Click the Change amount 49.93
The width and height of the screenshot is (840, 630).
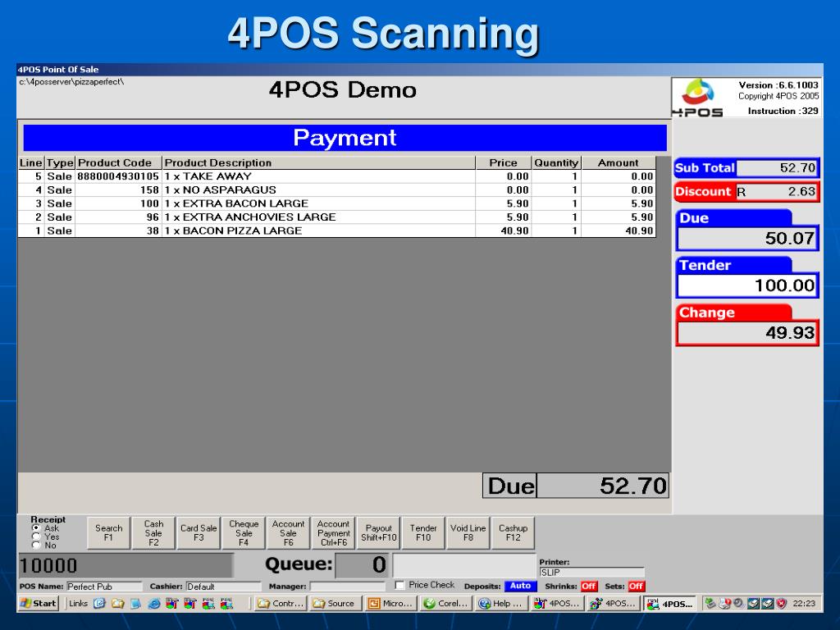pos(747,333)
